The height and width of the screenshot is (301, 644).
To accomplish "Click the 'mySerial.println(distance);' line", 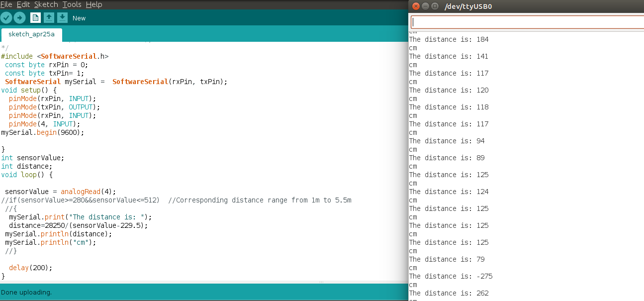I will pyautogui.click(x=58, y=234).
